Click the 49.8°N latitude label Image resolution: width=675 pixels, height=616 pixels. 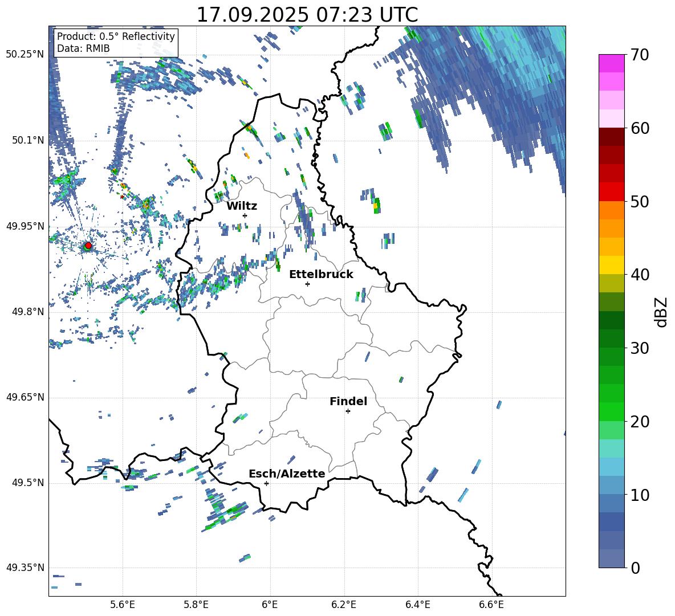click(28, 312)
